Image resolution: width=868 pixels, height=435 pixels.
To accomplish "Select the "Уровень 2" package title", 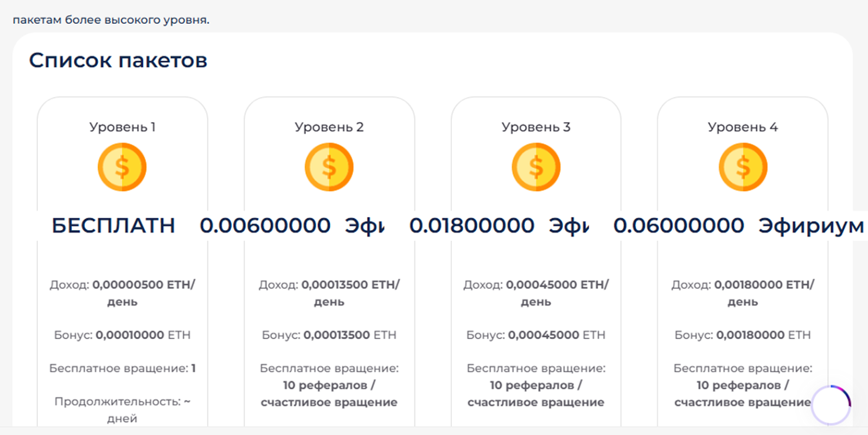I will (x=329, y=127).
